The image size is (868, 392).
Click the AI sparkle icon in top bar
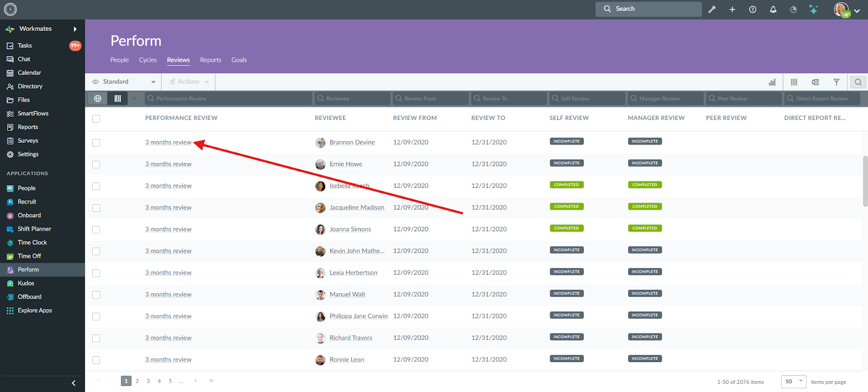tap(813, 9)
